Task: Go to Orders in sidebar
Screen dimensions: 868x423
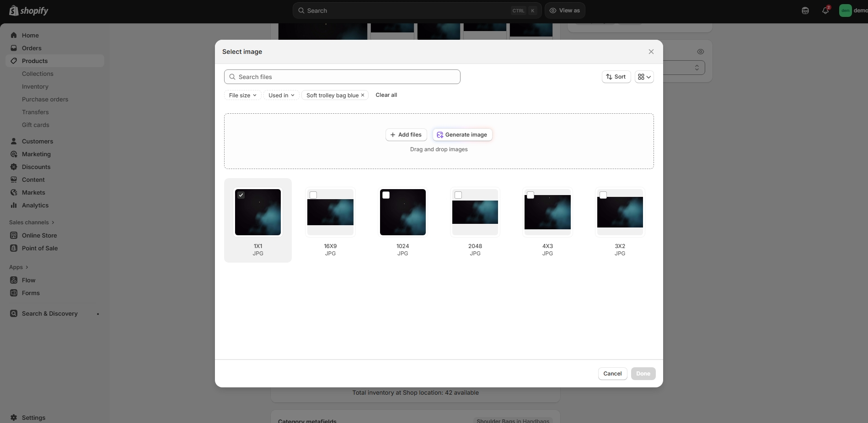Action: 32,48
